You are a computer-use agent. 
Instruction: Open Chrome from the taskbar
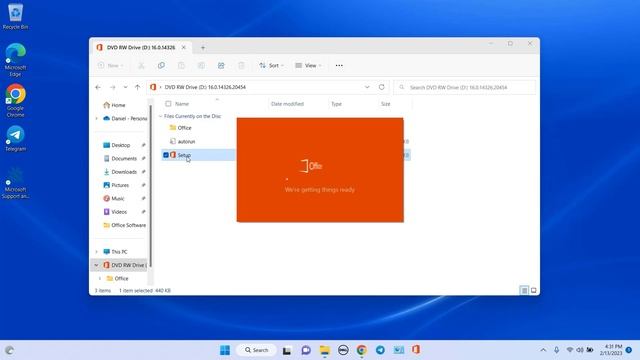click(361, 350)
